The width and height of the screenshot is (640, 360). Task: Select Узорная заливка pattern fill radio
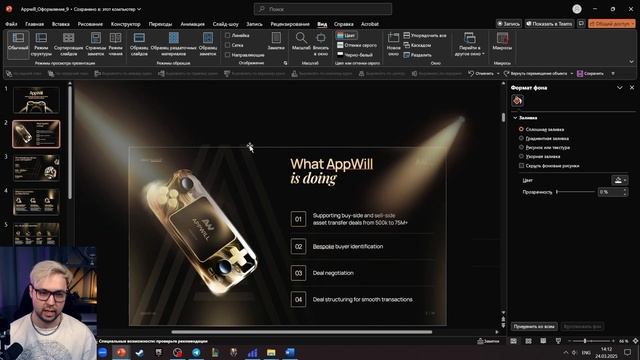(x=521, y=156)
